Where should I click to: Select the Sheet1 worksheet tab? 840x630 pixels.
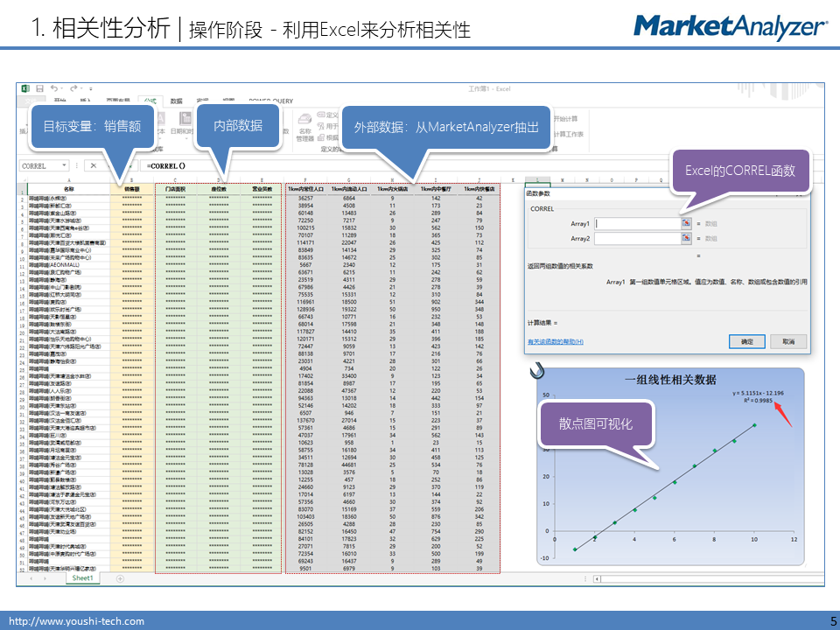(82, 578)
